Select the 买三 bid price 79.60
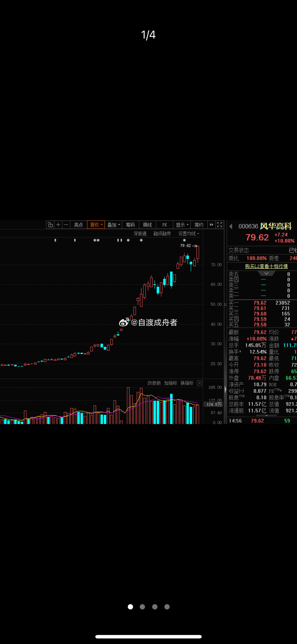Screen dimensions: 297x644 click(x=260, y=314)
